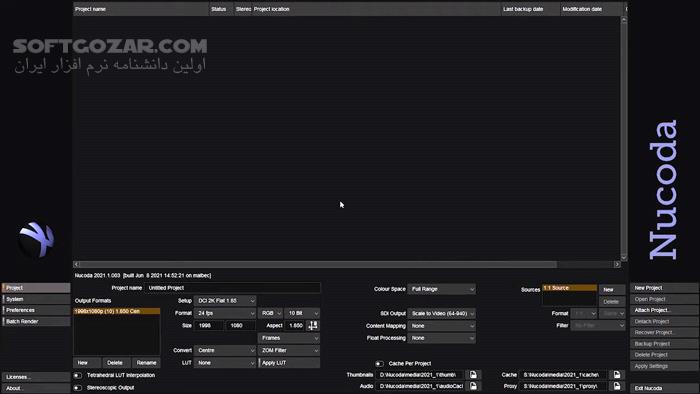Open the About dialog
The width and height of the screenshot is (700, 394).
[x=36, y=388]
